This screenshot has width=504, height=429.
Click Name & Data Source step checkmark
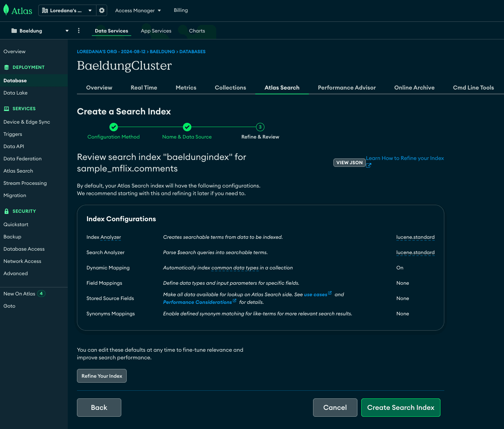point(187,127)
